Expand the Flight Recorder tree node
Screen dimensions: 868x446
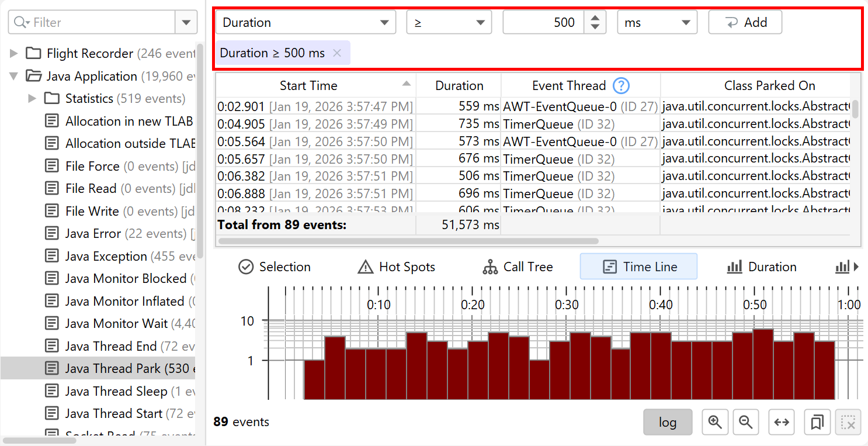click(x=14, y=54)
